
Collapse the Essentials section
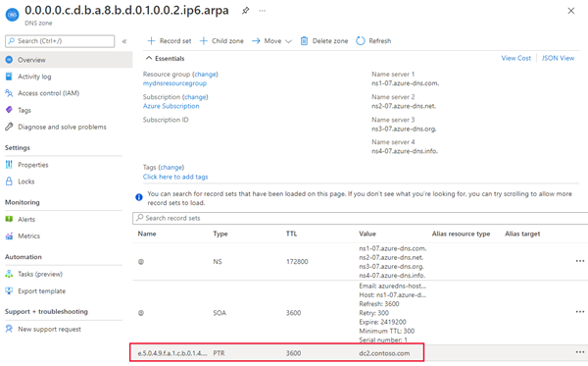pyautogui.click(x=149, y=58)
